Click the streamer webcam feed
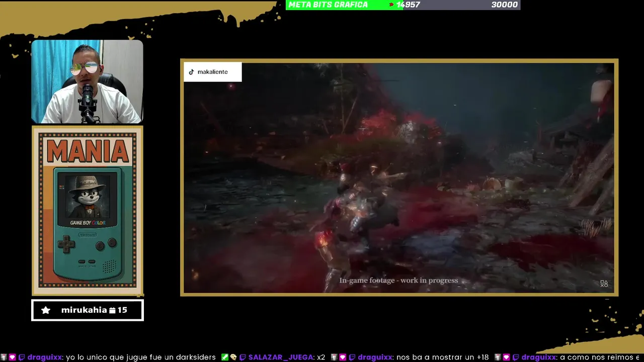Image resolution: width=644 pixels, height=362 pixels. [87, 82]
